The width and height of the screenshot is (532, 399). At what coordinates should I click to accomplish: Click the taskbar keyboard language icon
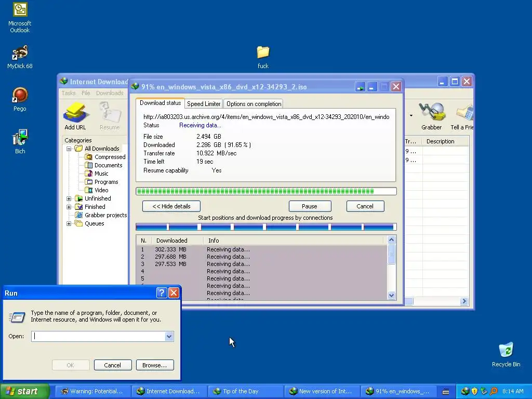tap(446, 392)
